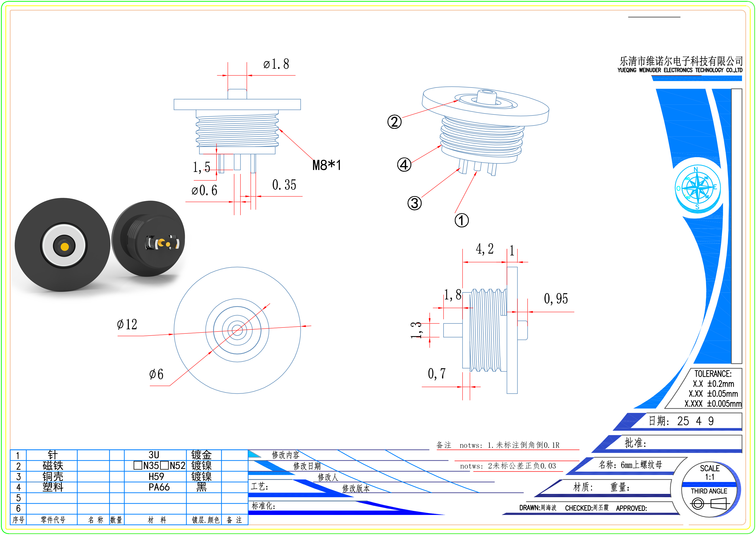
Task: Select the 1,5 pin length dimension
Action: click(x=201, y=167)
